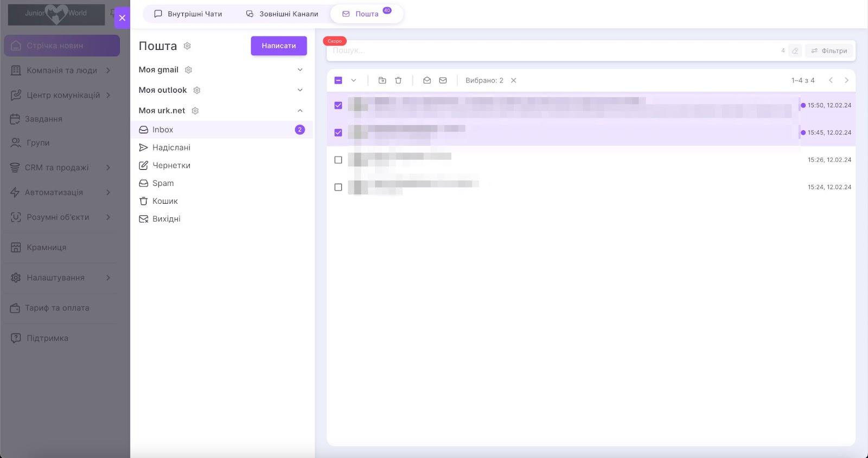Close the side panel with purple X button

tap(122, 18)
